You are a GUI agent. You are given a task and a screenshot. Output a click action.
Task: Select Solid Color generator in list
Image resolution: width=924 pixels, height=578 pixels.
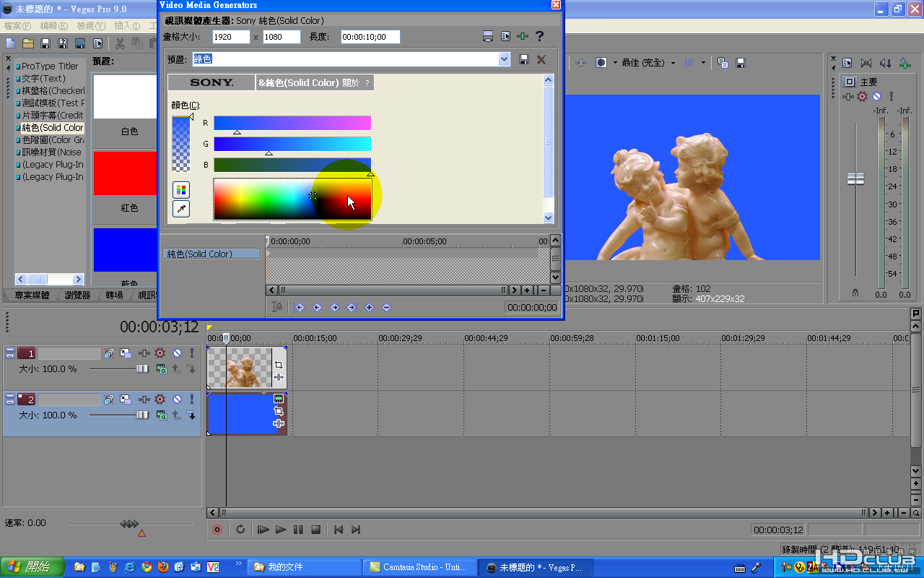(52, 127)
